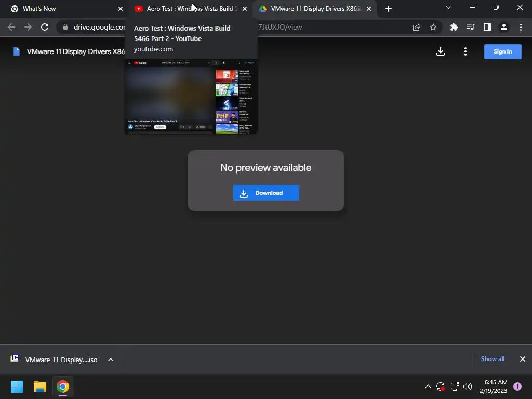Download file using Drive header download icon

(441, 51)
